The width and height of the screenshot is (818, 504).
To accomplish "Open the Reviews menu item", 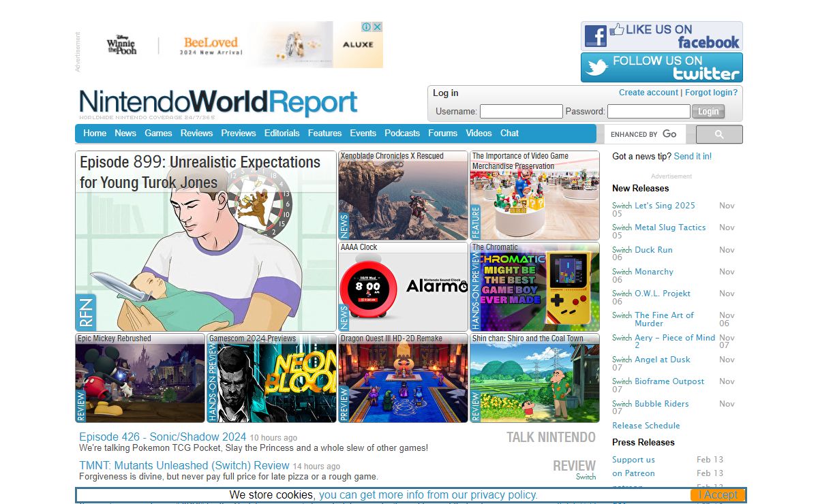I will click(x=197, y=133).
